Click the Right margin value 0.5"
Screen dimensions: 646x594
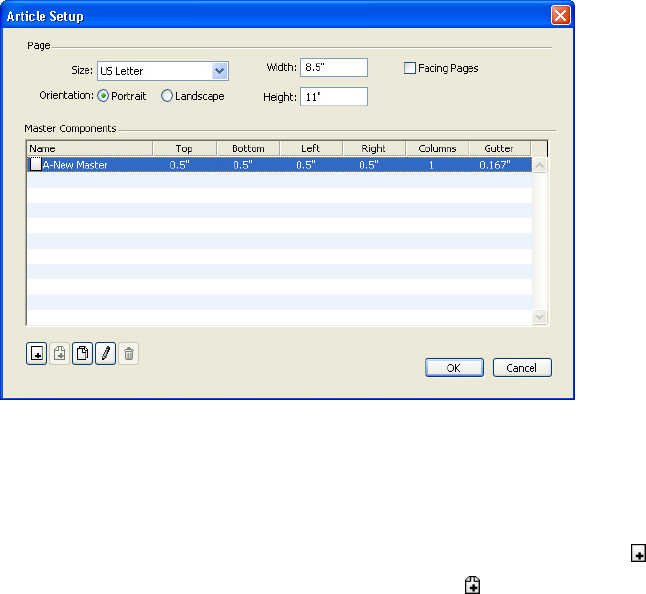click(x=369, y=165)
